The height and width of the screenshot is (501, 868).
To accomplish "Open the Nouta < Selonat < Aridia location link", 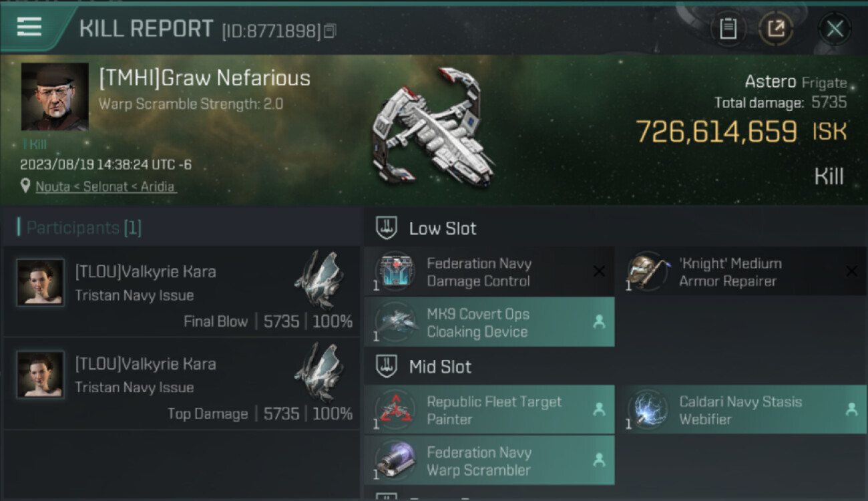I will [x=106, y=187].
